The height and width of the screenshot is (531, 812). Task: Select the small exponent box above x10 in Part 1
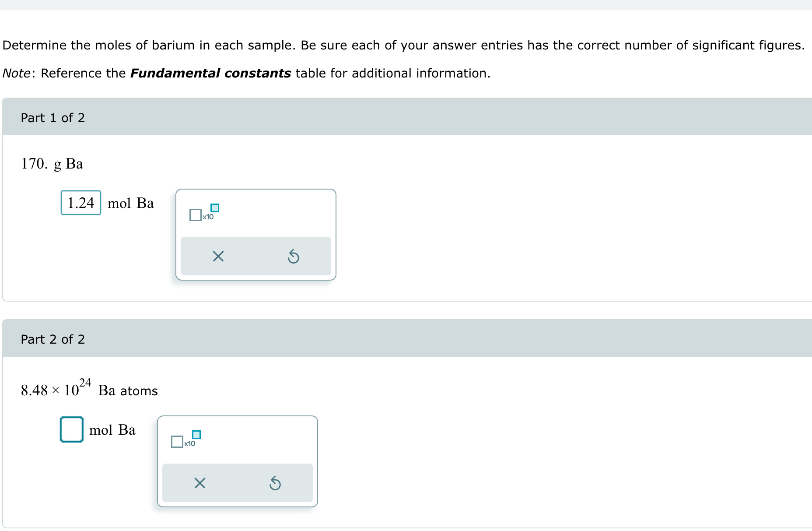215,207
